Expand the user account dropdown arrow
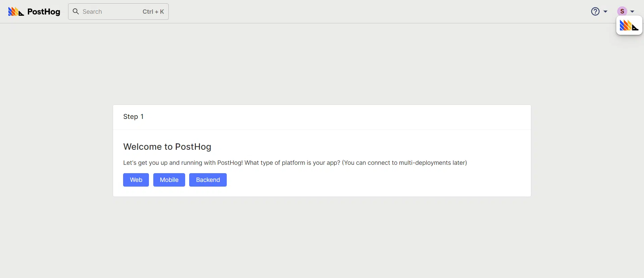 [632, 11]
